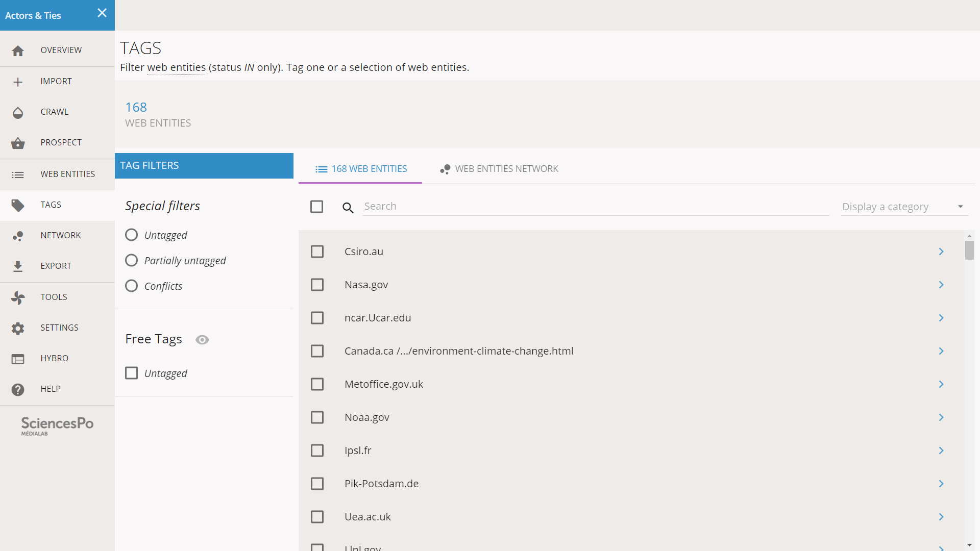Click the Import plus icon
The height and width of the screenshot is (551, 980).
click(x=18, y=82)
